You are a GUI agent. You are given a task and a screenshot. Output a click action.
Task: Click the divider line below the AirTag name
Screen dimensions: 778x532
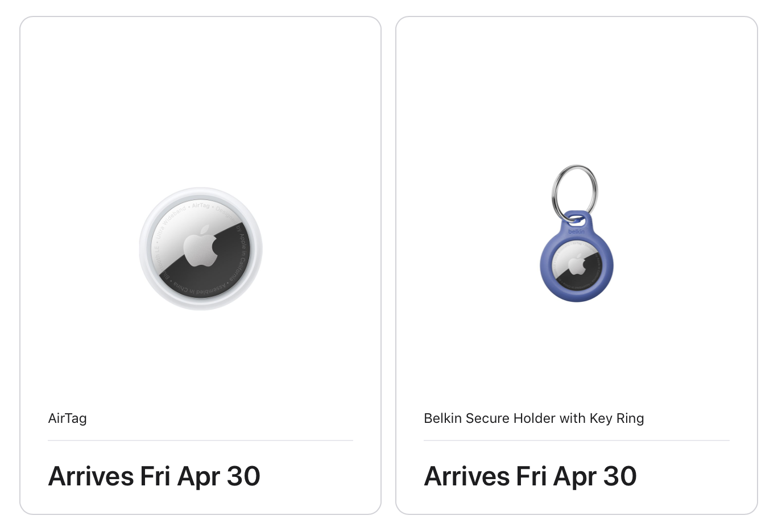click(201, 440)
